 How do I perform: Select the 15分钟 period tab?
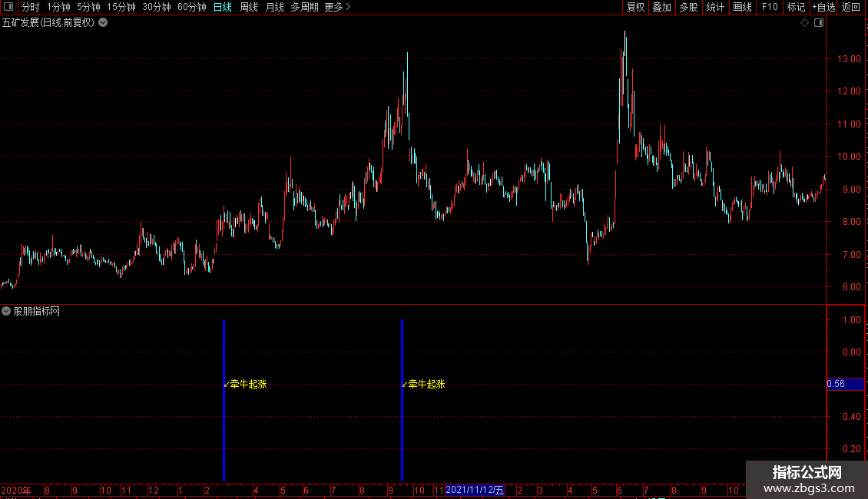[x=121, y=7]
